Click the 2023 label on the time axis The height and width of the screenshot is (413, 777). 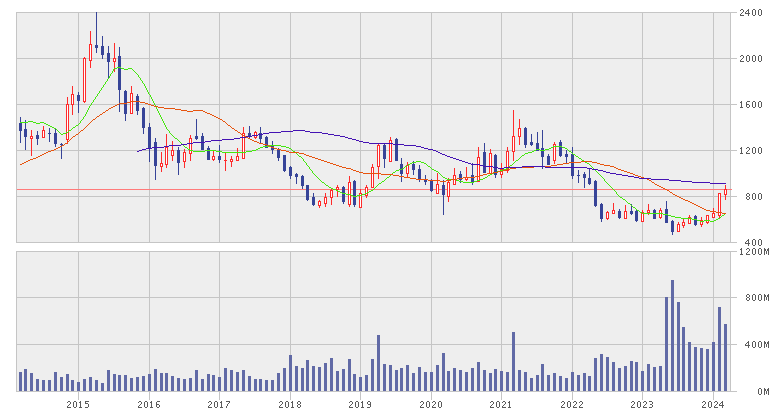click(643, 405)
